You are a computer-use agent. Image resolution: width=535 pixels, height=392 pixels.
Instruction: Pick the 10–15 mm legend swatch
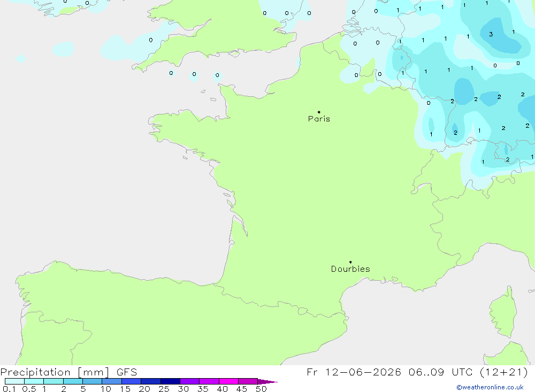click(112, 381)
